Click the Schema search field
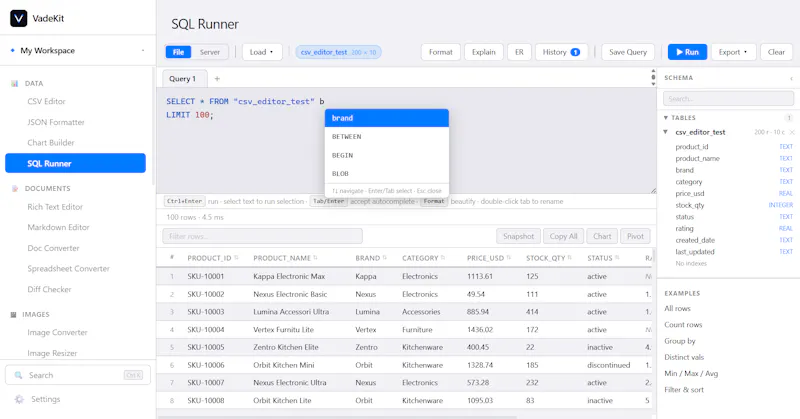 click(x=728, y=98)
